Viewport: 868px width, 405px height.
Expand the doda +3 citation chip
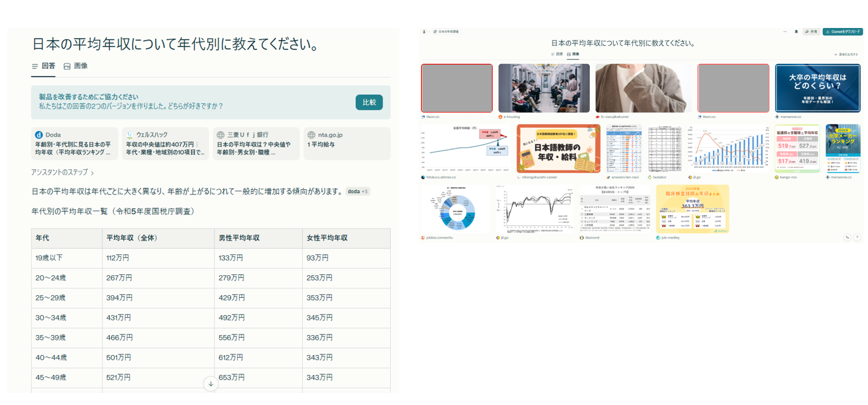coord(357,191)
